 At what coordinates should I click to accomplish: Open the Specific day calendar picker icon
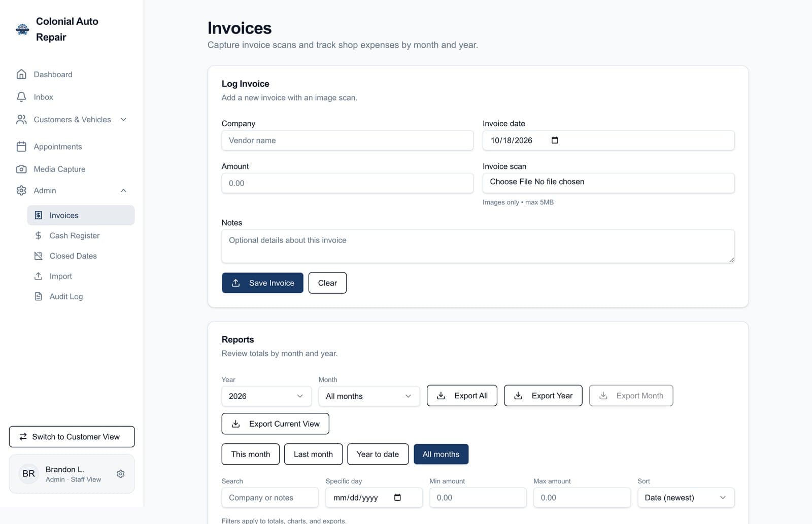pos(397,498)
